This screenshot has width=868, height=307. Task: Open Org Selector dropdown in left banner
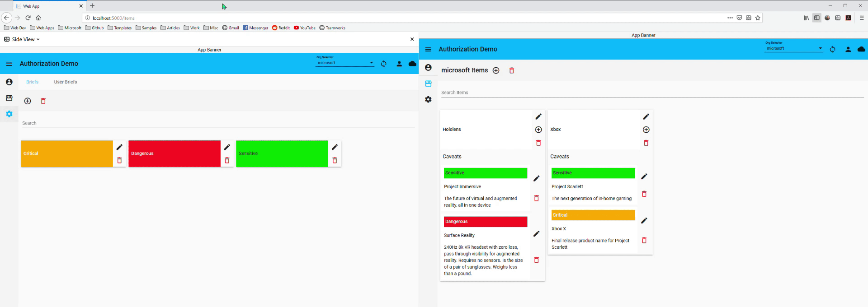coord(345,63)
